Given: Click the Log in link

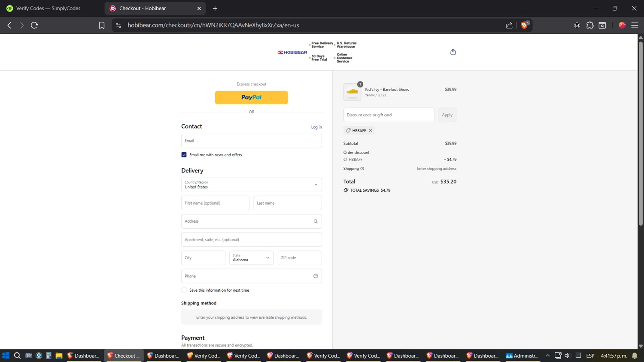Looking at the screenshot, I should click(x=316, y=127).
